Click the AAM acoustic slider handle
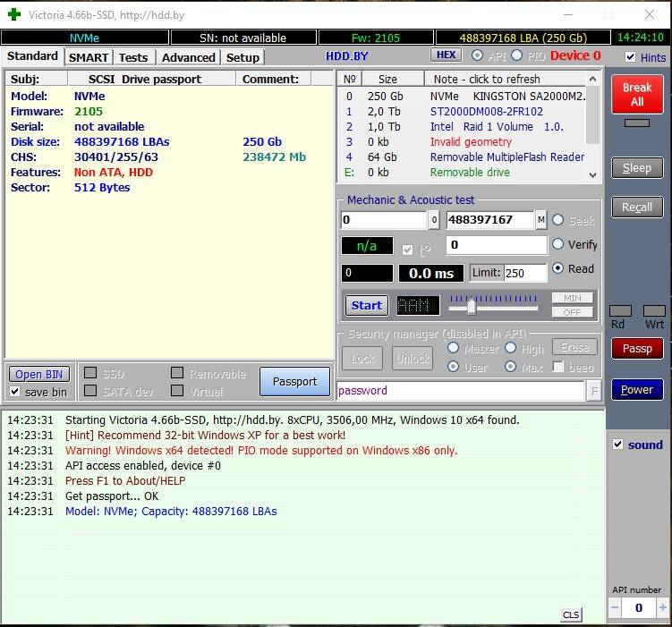This screenshot has height=627, width=672. (x=472, y=307)
